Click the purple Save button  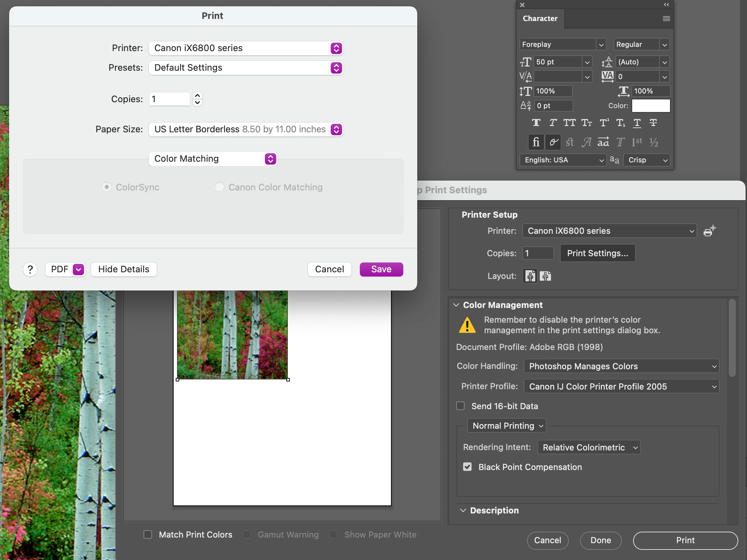(x=381, y=269)
